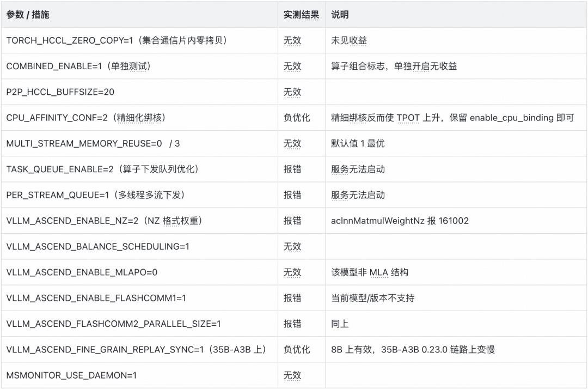Select 服务无法启动 in the TASK_QUEUE_ENABLE row
The height and width of the screenshot is (389, 588).
click(358, 169)
